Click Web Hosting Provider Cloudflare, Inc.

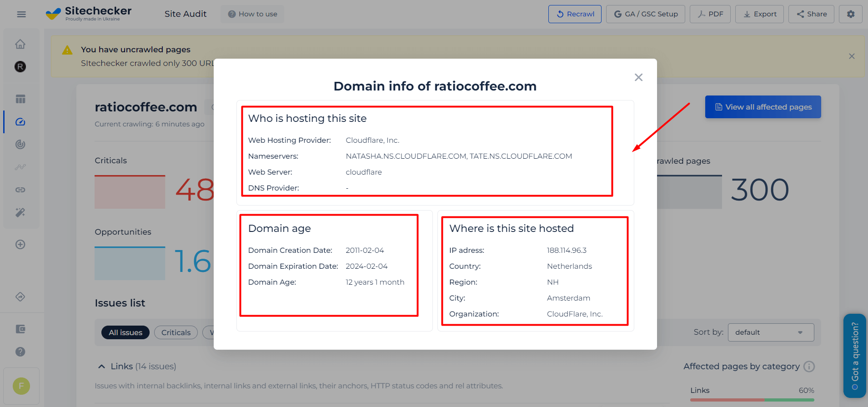tap(372, 141)
